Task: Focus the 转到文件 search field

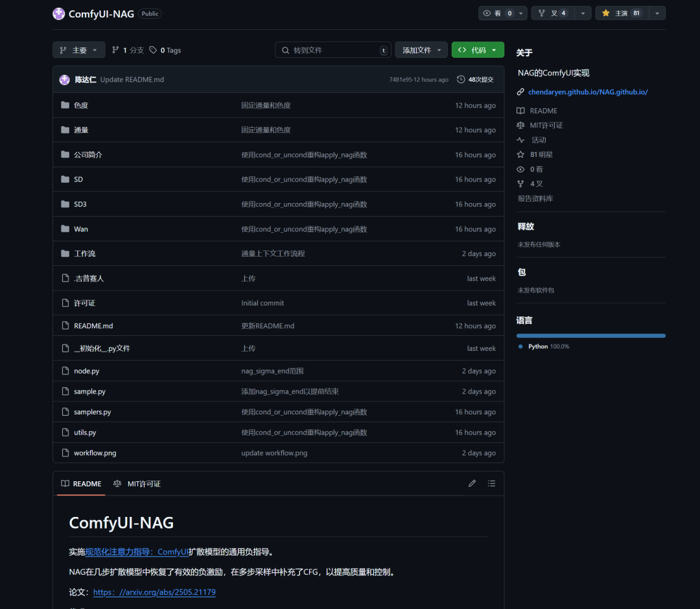Action: click(x=333, y=50)
